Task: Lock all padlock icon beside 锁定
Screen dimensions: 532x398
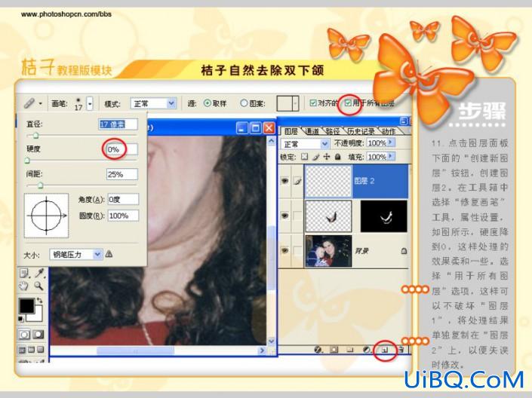Action: [x=337, y=157]
